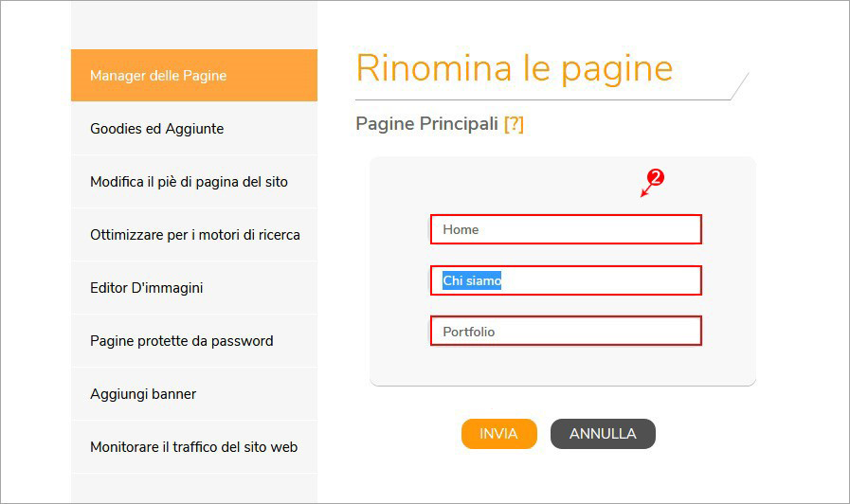Select Modifica il piè di pagina del sito
The image size is (850, 504).
coord(194,182)
